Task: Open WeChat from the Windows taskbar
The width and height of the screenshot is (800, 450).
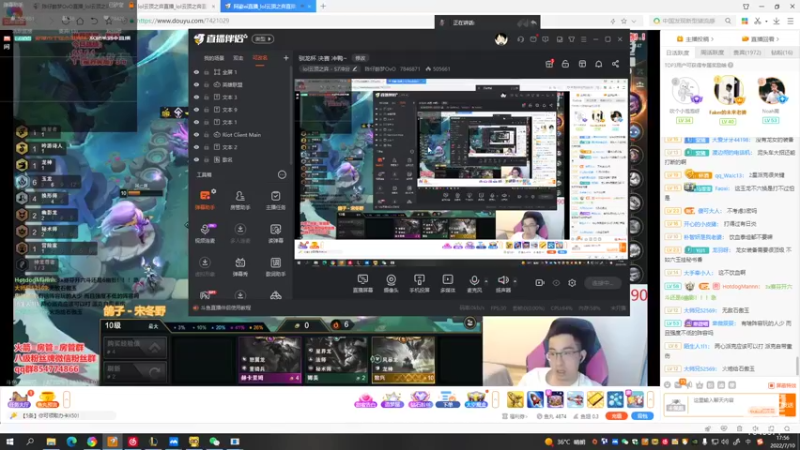Action: pyautogui.click(x=214, y=441)
